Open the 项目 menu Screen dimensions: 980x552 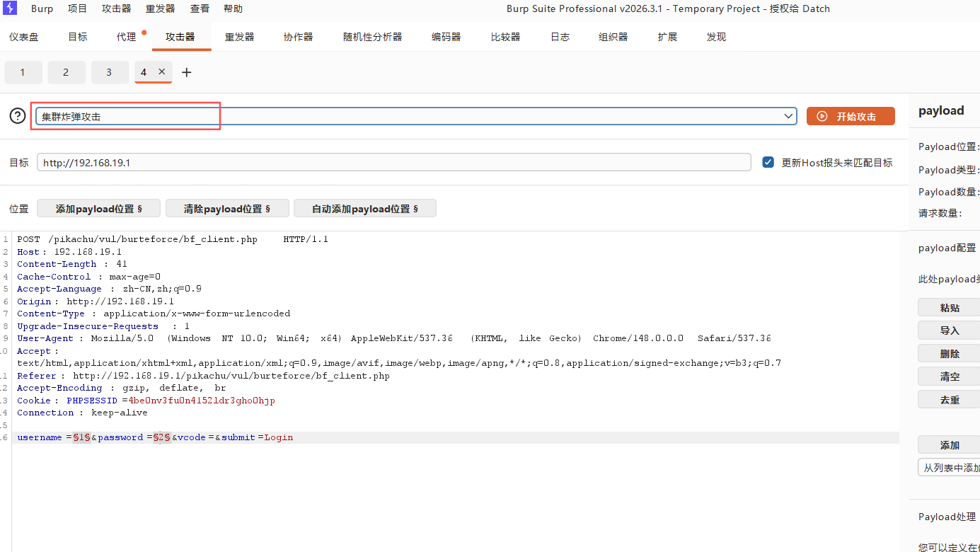pos(77,8)
